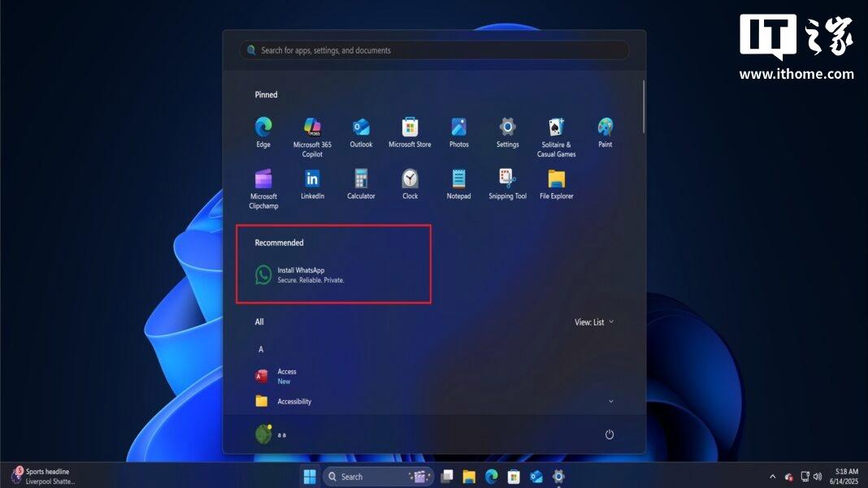Click the Pinned section heading
The width and height of the screenshot is (868, 488).
click(x=266, y=95)
